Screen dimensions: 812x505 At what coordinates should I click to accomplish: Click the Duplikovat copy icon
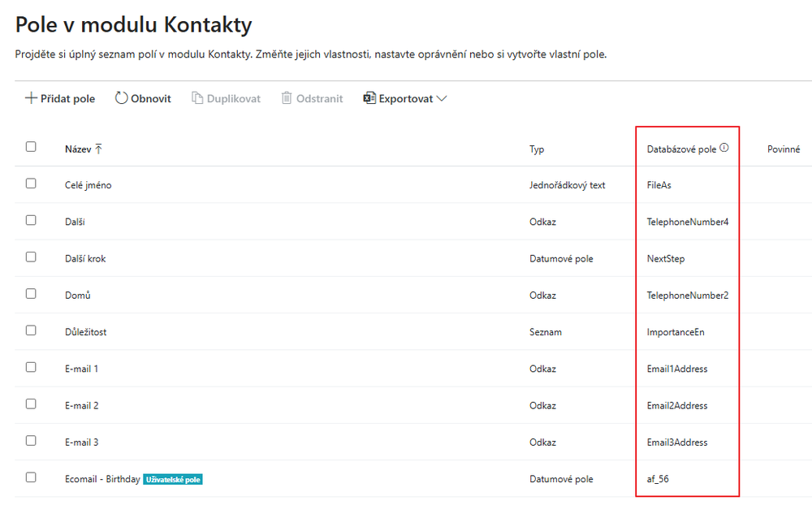tap(197, 98)
